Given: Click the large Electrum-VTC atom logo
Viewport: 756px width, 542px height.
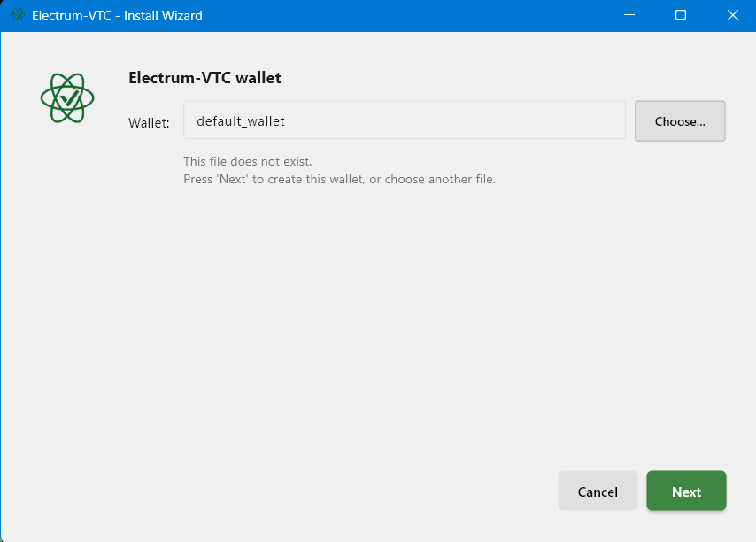Looking at the screenshot, I should 67,98.
